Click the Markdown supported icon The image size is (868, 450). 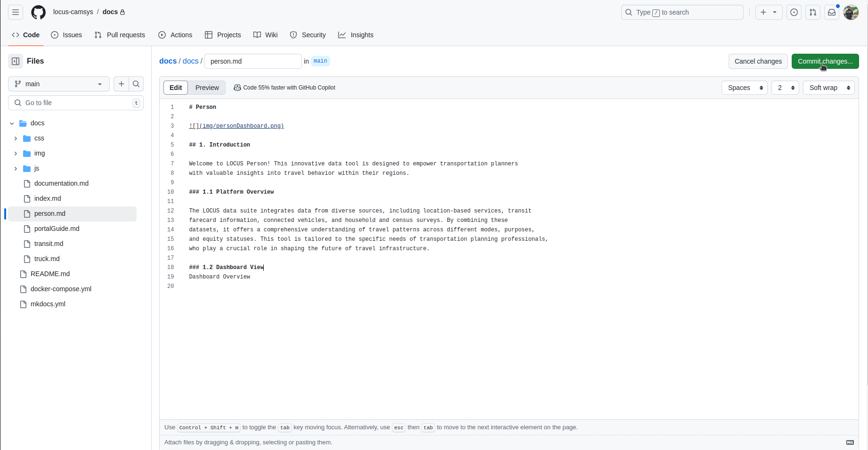(x=850, y=442)
